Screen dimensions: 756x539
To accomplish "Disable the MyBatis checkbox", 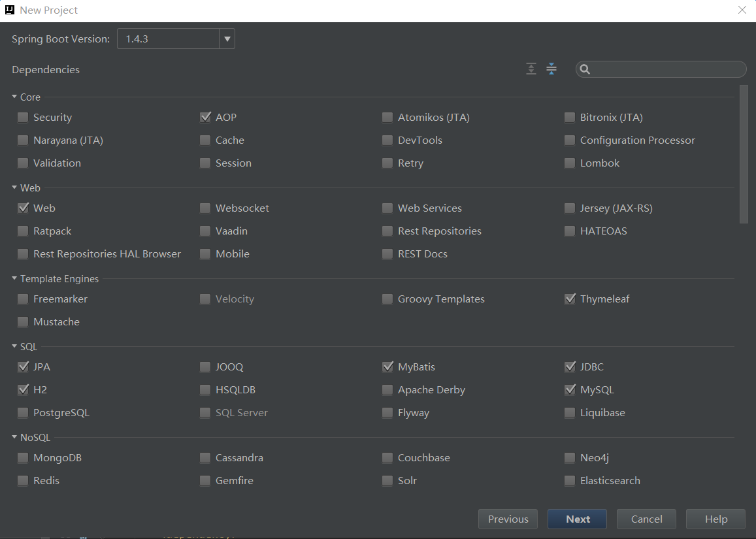I will (x=387, y=367).
